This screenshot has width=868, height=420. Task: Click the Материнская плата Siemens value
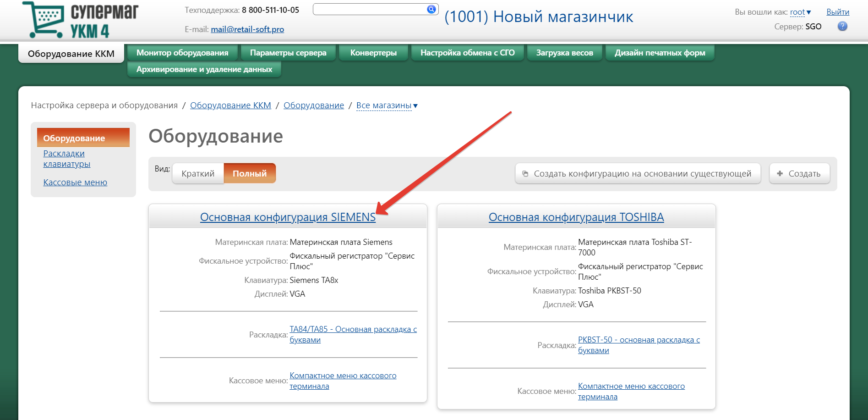click(341, 242)
